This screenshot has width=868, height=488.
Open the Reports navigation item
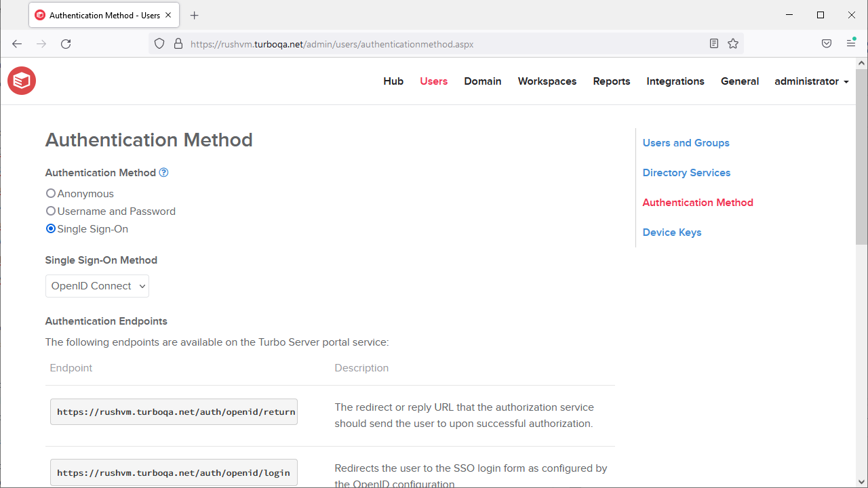tap(611, 81)
